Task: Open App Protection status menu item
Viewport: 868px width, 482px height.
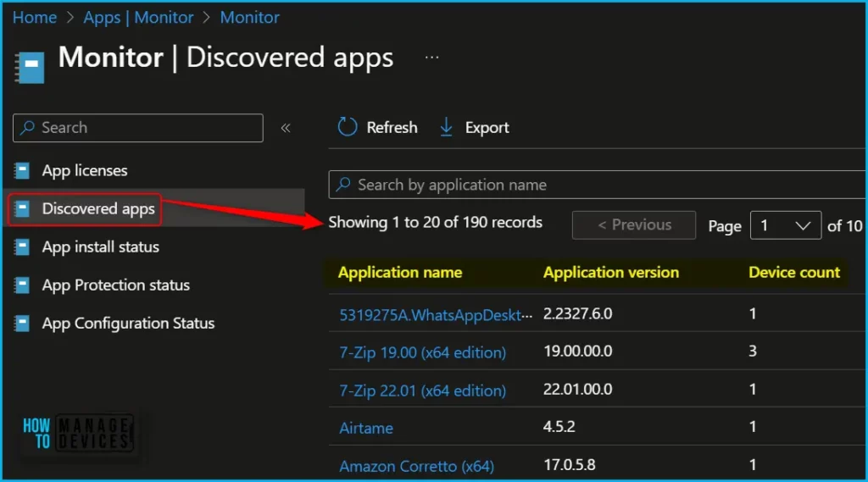Action: (x=115, y=285)
